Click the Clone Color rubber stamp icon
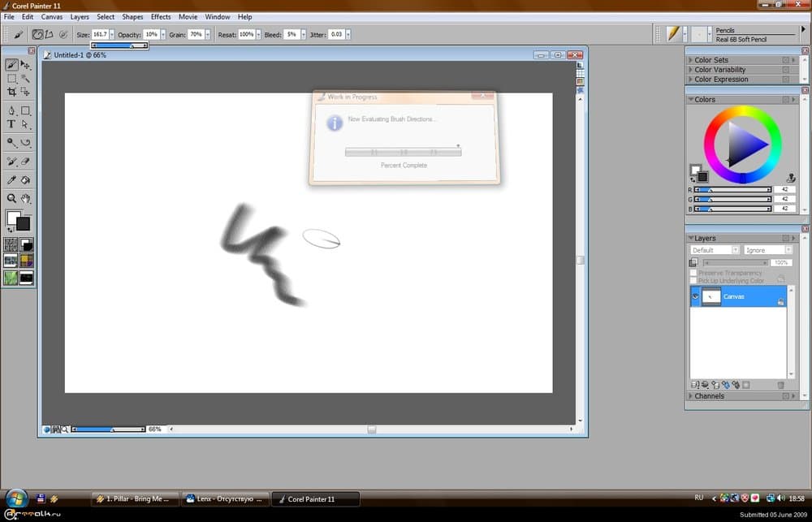This screenshot has height=522, width=812. (790, 178)
